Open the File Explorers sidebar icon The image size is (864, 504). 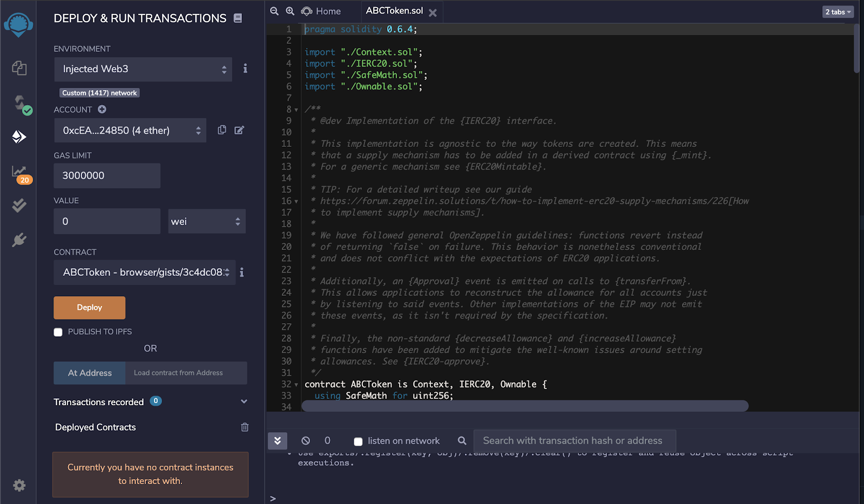coord(19,68)
